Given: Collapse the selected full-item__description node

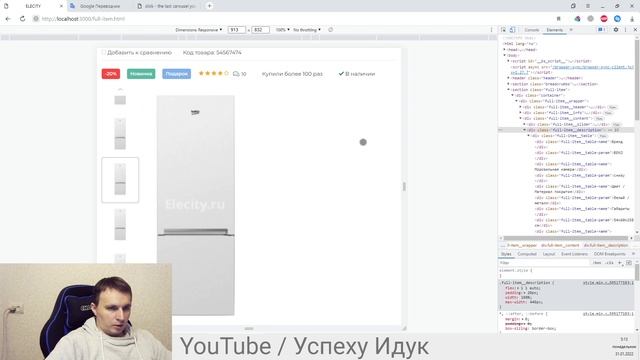Looking at the screenshot, I should 524,130.
